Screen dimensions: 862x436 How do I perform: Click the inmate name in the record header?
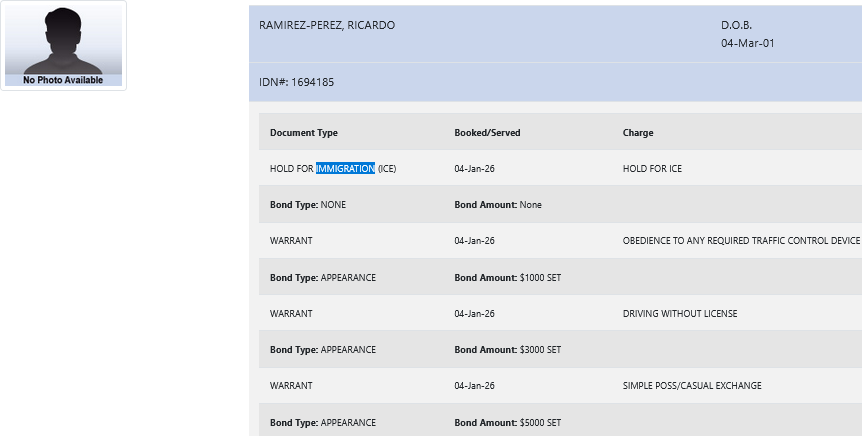pos(327,25)
